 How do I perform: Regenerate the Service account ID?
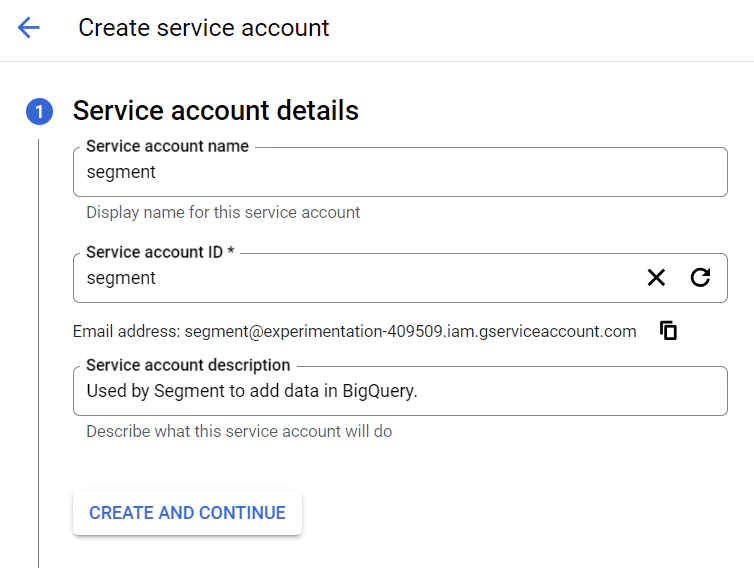point(700,278)
